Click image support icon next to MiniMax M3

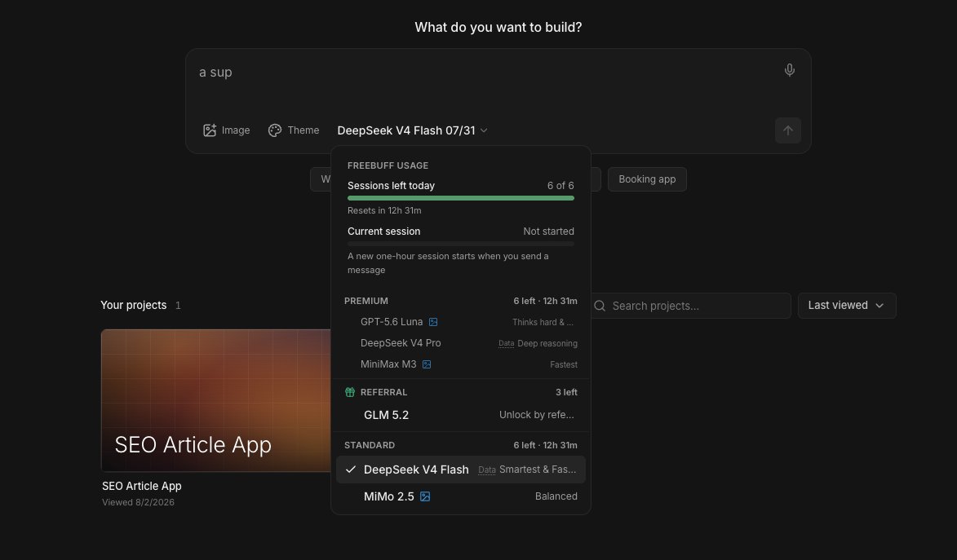[x=427, y=364]
